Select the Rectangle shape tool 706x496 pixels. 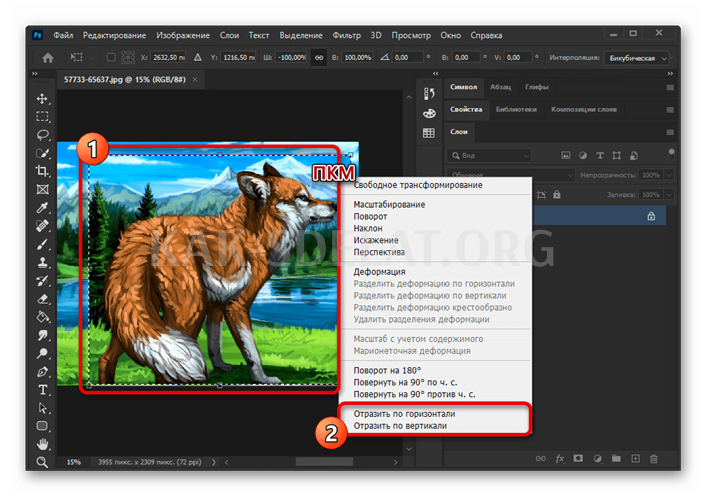tap(42, 426)
